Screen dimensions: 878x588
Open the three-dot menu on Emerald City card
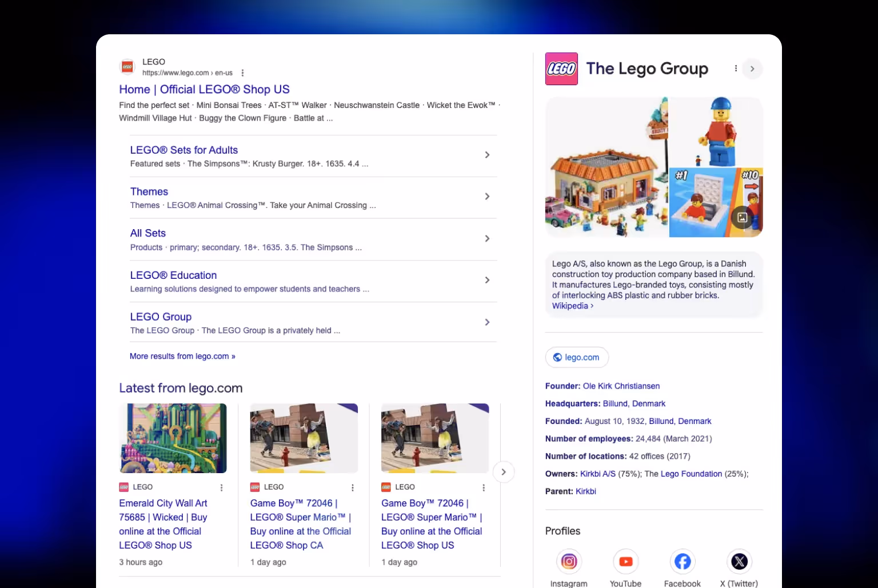[222, 487]
